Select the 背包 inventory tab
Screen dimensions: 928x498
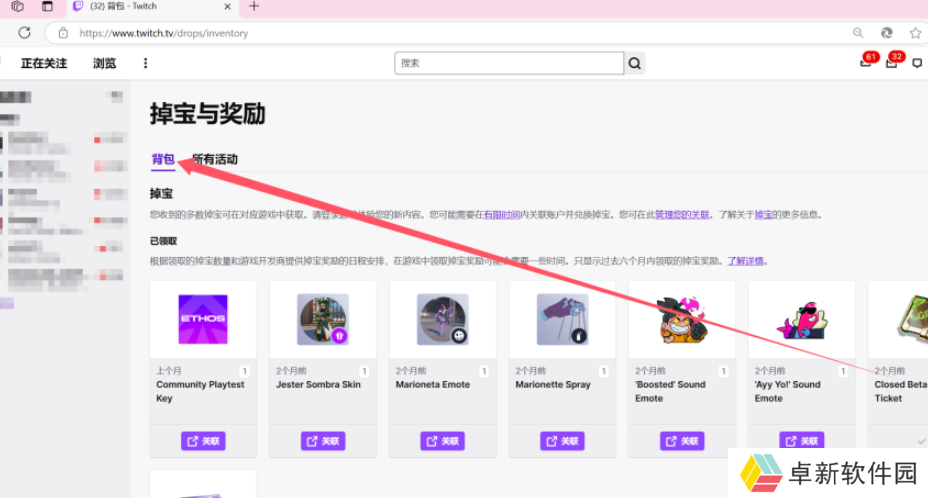click(x=163, y=159)
